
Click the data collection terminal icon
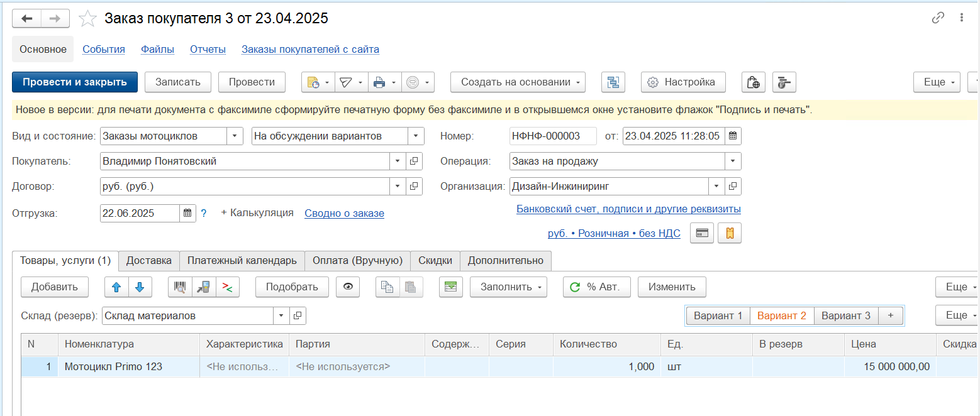point(204,287)
